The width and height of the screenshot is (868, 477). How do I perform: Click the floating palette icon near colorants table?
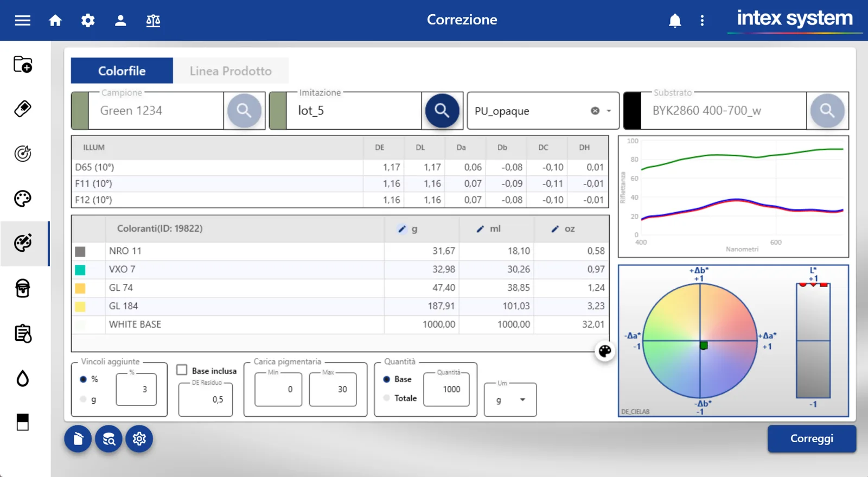[x=605, y=351]
